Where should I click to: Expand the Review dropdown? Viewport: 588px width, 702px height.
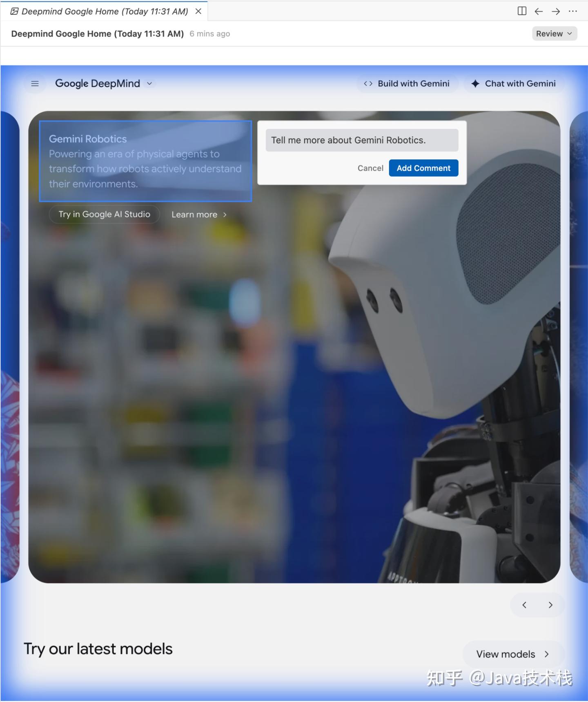554,34
